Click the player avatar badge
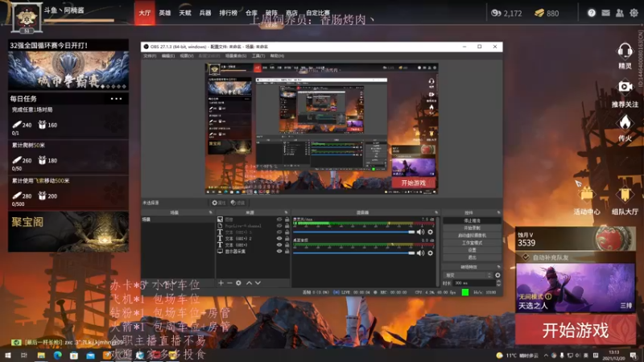644x362 pixels. (x=27, y=18)
